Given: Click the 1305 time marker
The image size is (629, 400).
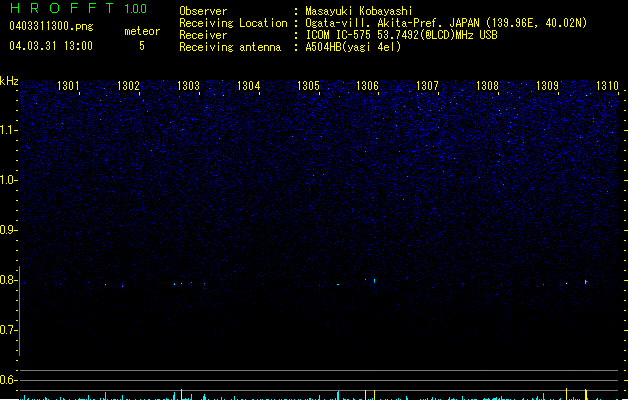Looking at the screenshot, I should click(308, 86).
